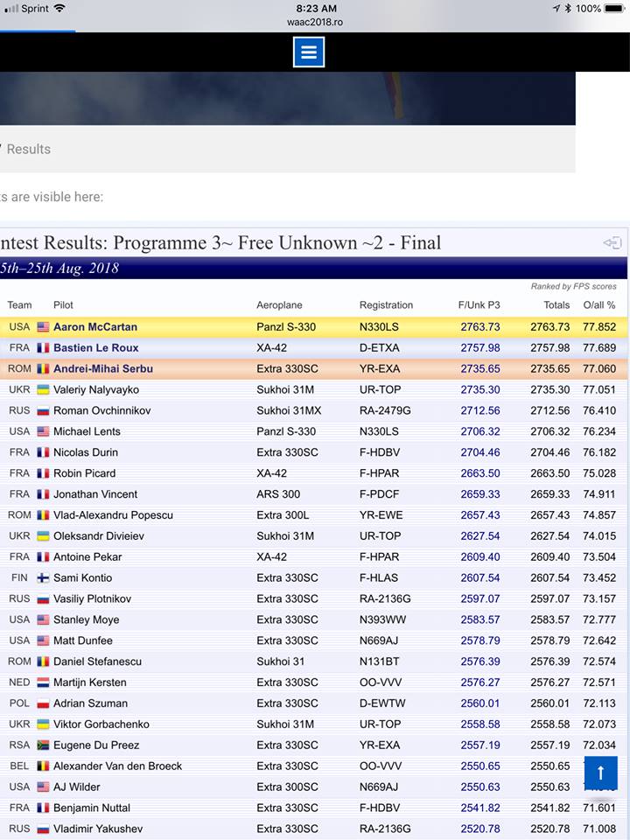Click overall percentage 77.852
This screenshot has height=840, width=630.
pos(599,326)
